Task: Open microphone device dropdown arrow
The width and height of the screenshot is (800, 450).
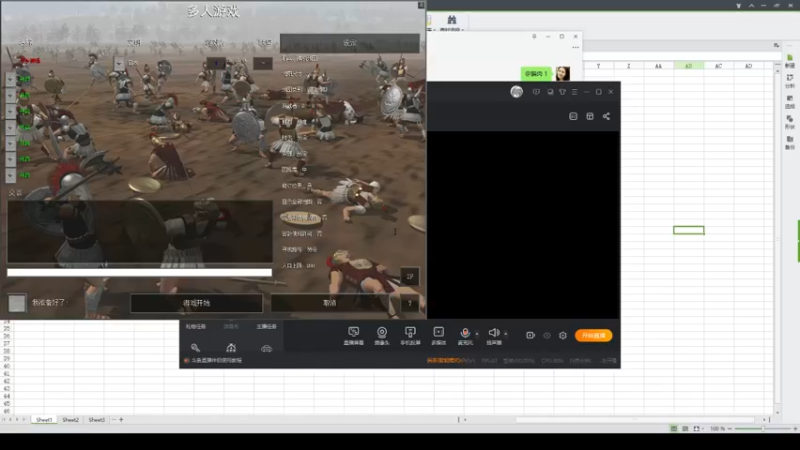Action: pyautogui.click(x=477, y=334)
